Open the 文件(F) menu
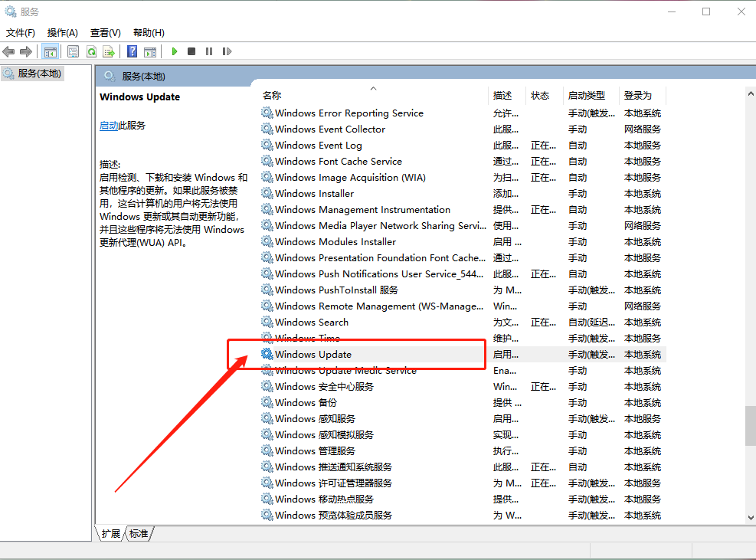The width and height of the screenshot is (756, 560). (x=21, y=32)
